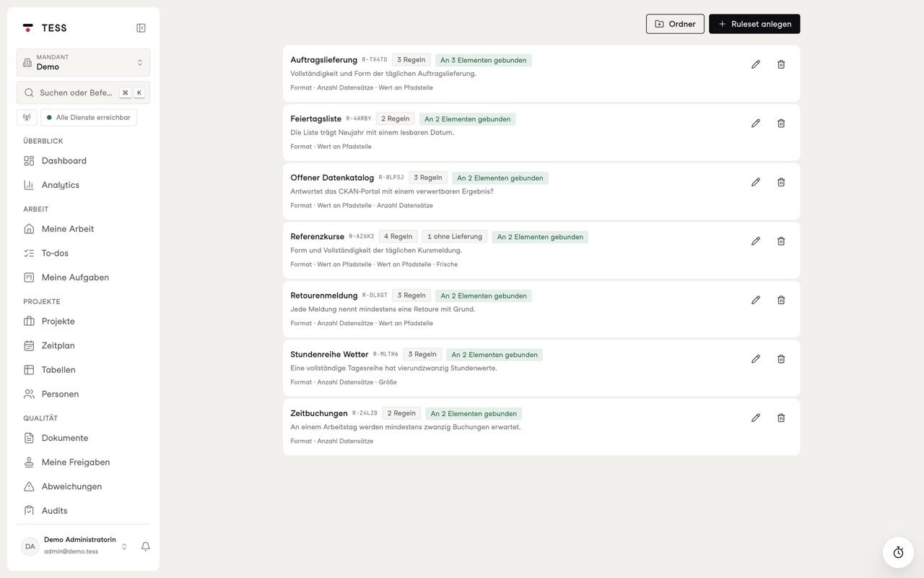This screenshot has height=578, width=924.
Task: Delete the Referenzkurse ruleset
Action: [x=781, y=241]
